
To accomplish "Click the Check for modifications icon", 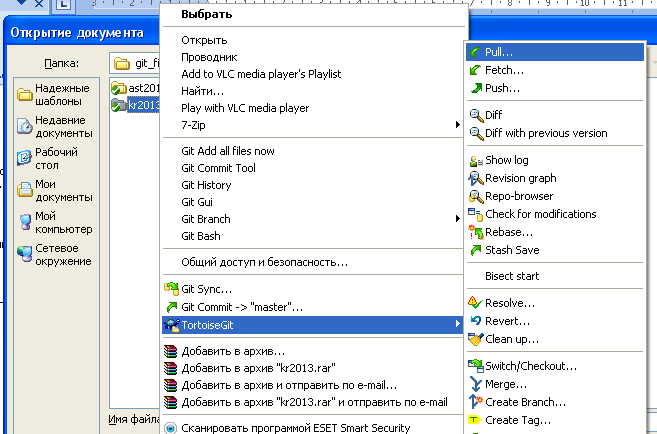I will point(476,214).
